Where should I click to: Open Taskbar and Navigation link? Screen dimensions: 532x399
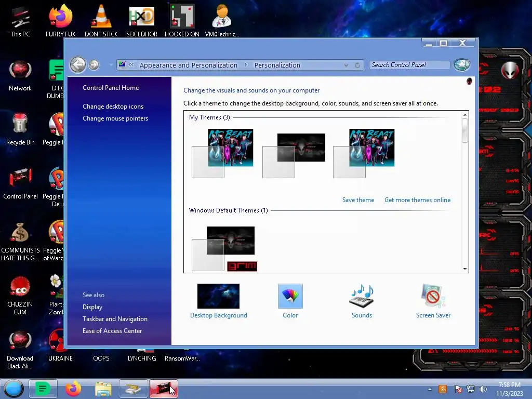(115, 319)
